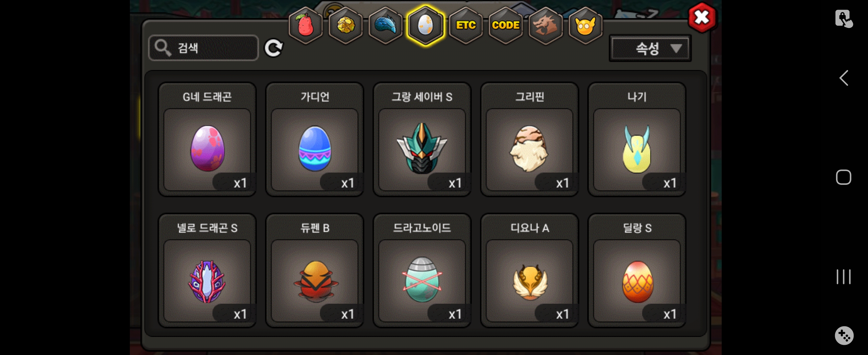
Task: Switch to the blue dragon scale tab
Action: [385, 26]
